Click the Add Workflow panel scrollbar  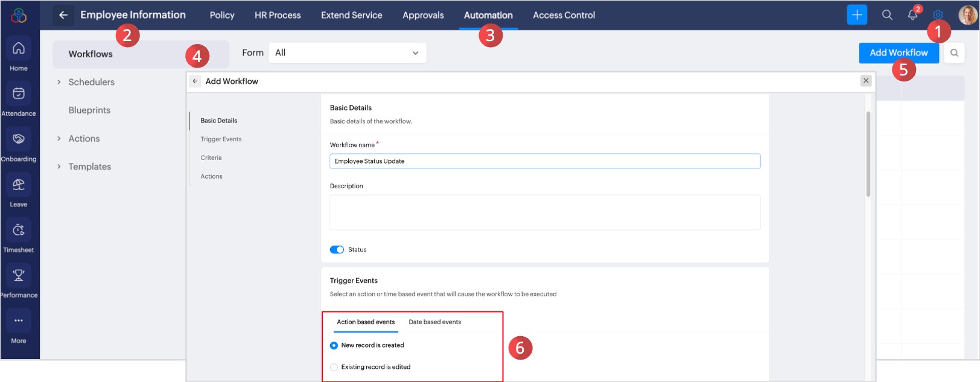point(868,154)
